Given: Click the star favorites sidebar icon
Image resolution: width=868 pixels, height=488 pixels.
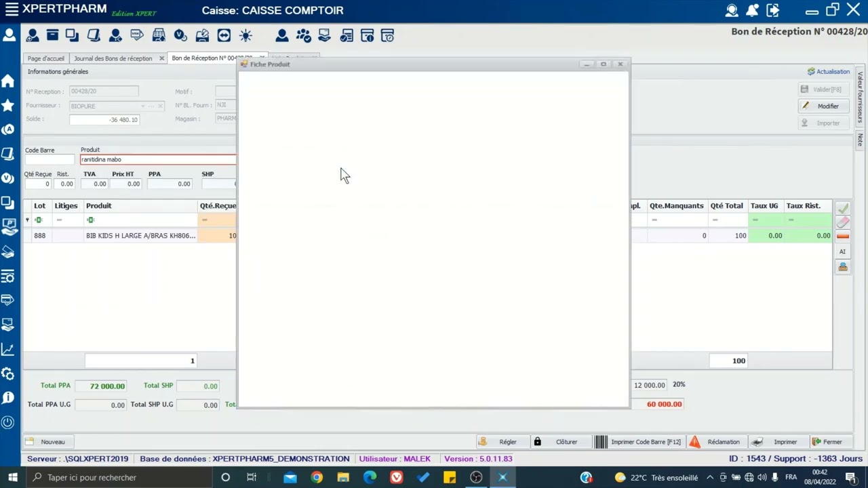Looking at the screenshot, I should point(8,105).
